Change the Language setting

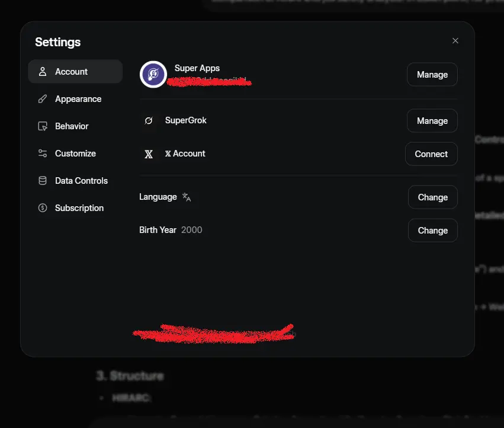433,197
